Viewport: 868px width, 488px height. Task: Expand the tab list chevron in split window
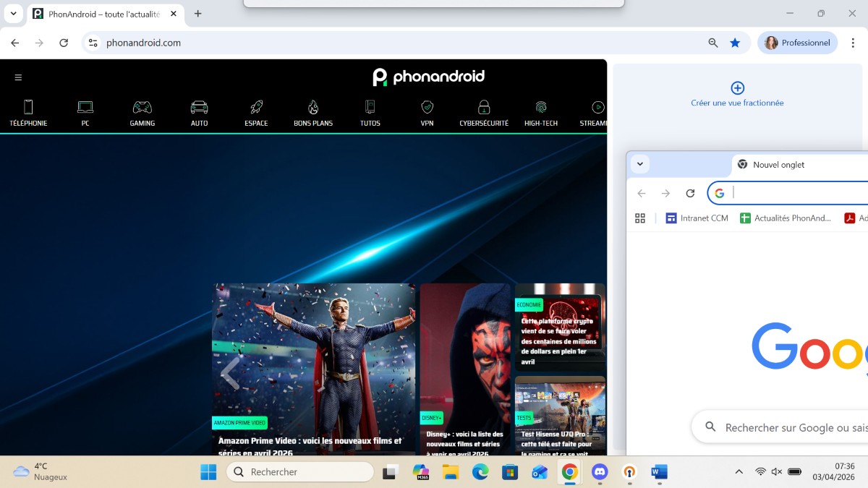pyautogui.click(x=639, y=164)
